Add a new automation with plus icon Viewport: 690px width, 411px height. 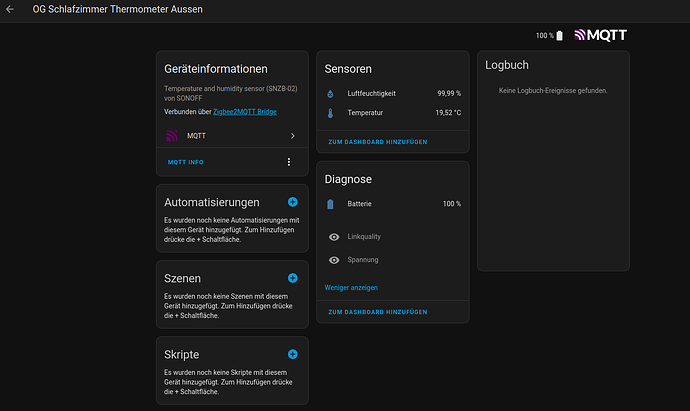(x=292, y=202)
